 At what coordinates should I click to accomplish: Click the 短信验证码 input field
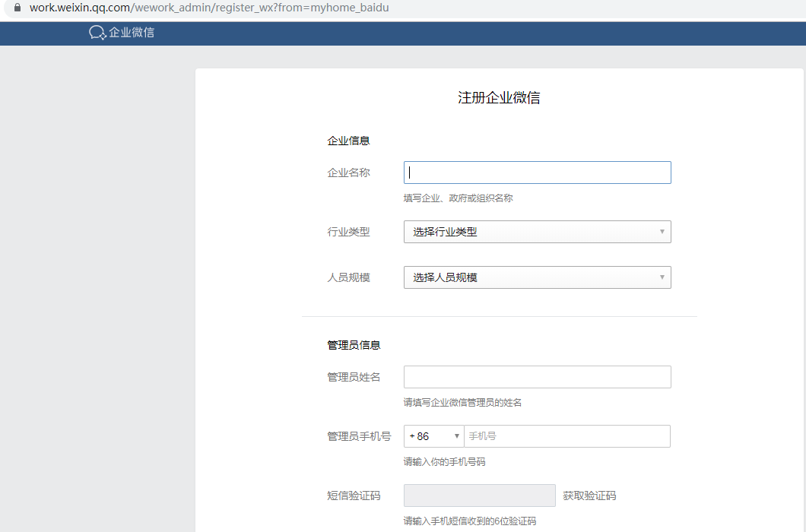tap(480, 496)
